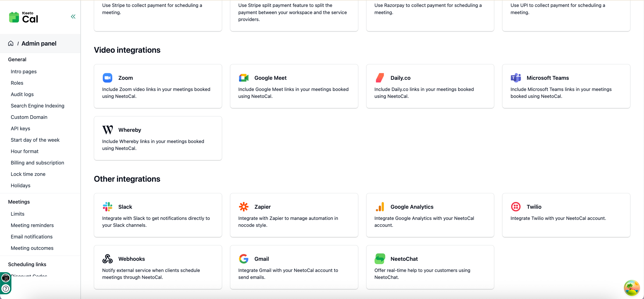Open the Gmail integration card

pos(294,267)
